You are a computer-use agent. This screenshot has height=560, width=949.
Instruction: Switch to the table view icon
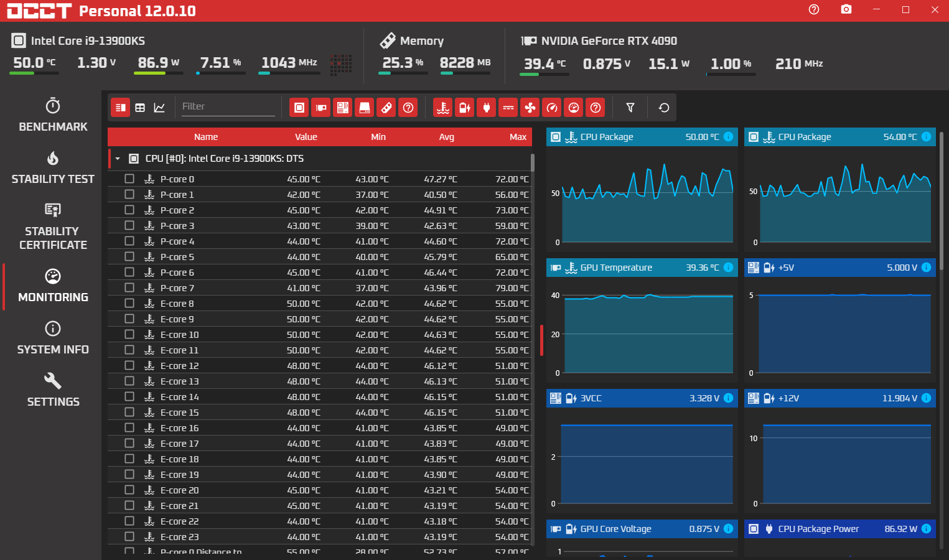[140, 108]
